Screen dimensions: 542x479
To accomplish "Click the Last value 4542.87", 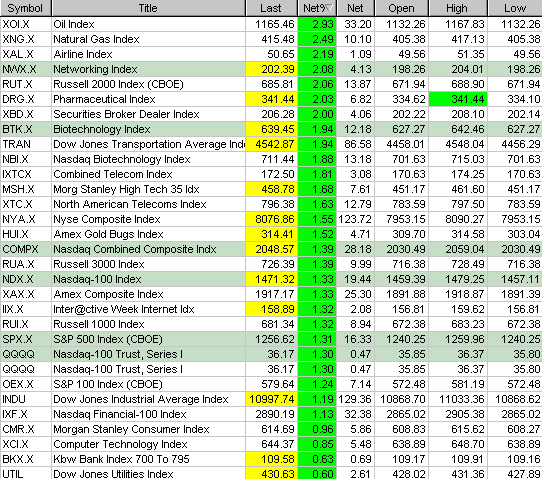I will coord(271,144).
